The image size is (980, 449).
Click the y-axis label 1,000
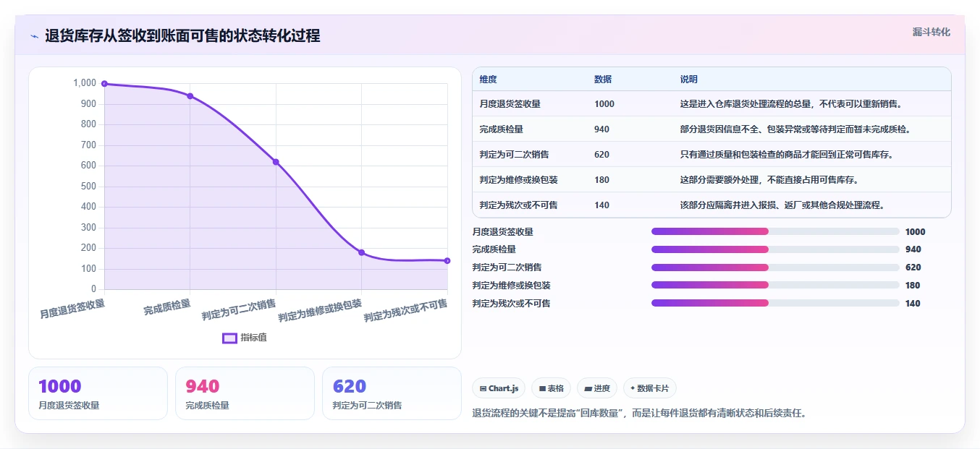[85, 83]
